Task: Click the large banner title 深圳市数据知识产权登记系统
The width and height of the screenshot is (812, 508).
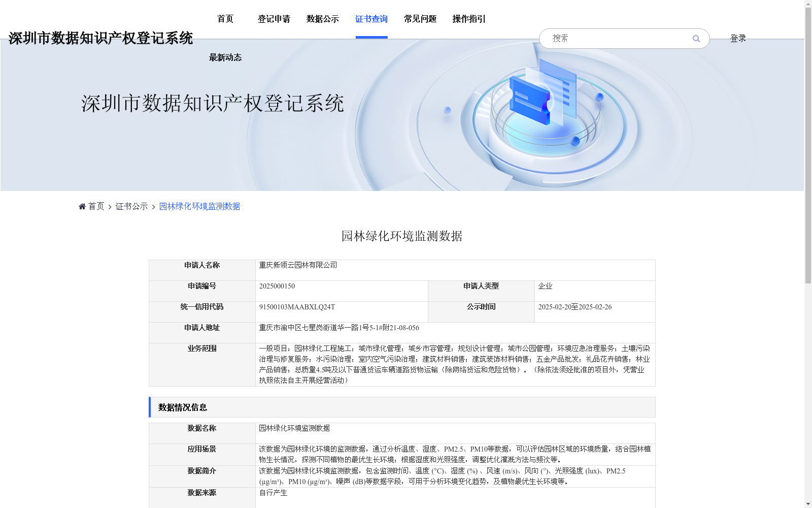Action: coord(213,103)
